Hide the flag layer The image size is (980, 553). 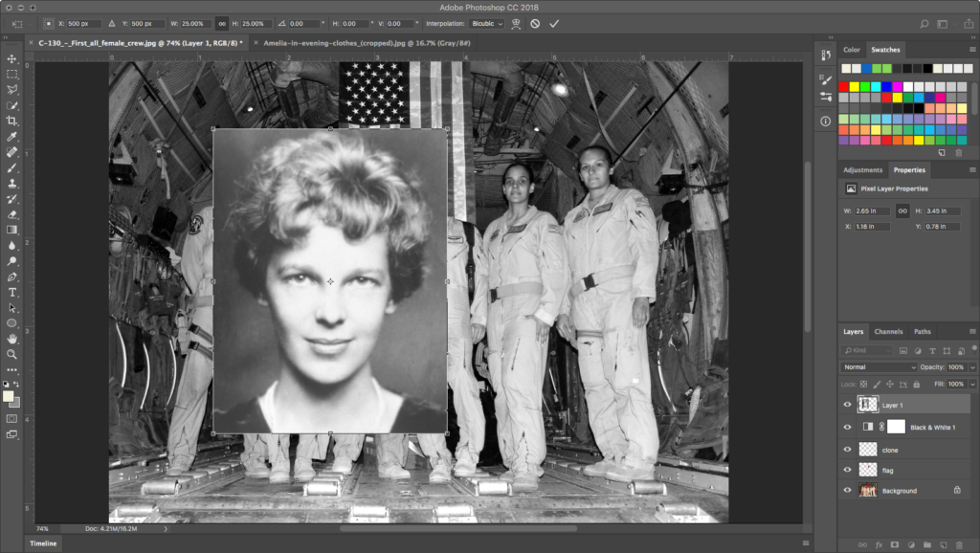pyautogui.click(x=847, y=470)
